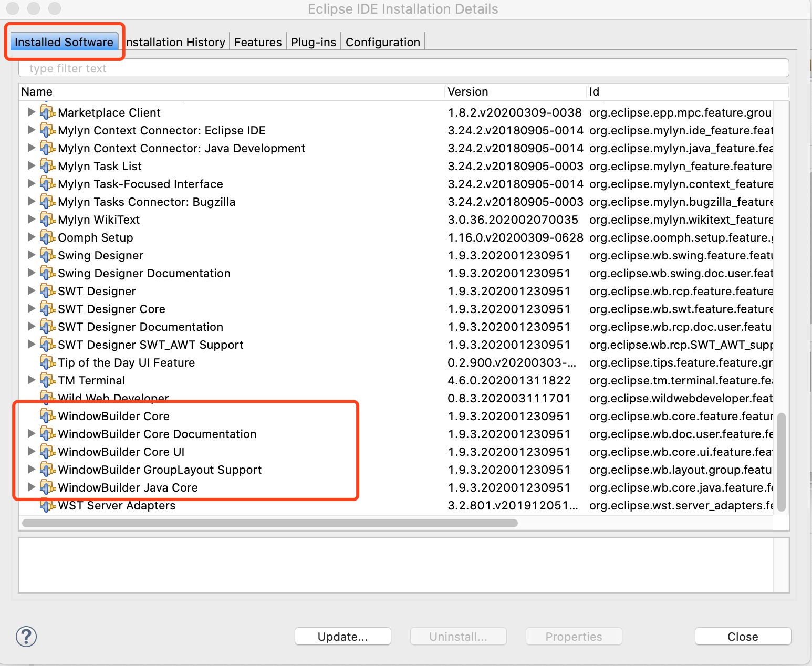Click the WindowBuilder Core feature icon

pyautogui.click(x=47, y=416)
